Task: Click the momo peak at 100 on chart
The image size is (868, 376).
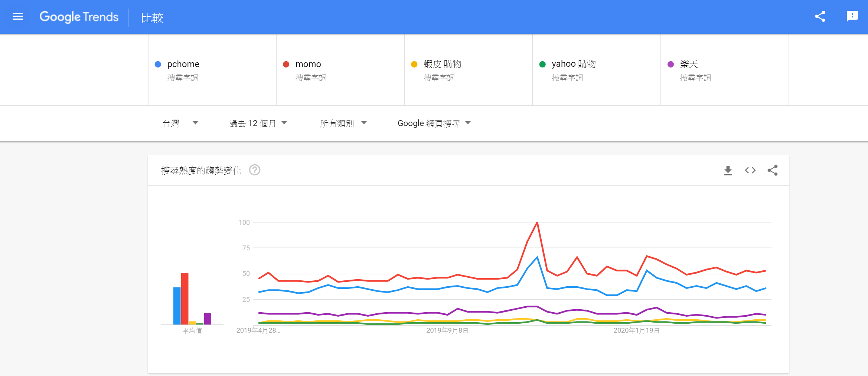Action: pos(537,223)
